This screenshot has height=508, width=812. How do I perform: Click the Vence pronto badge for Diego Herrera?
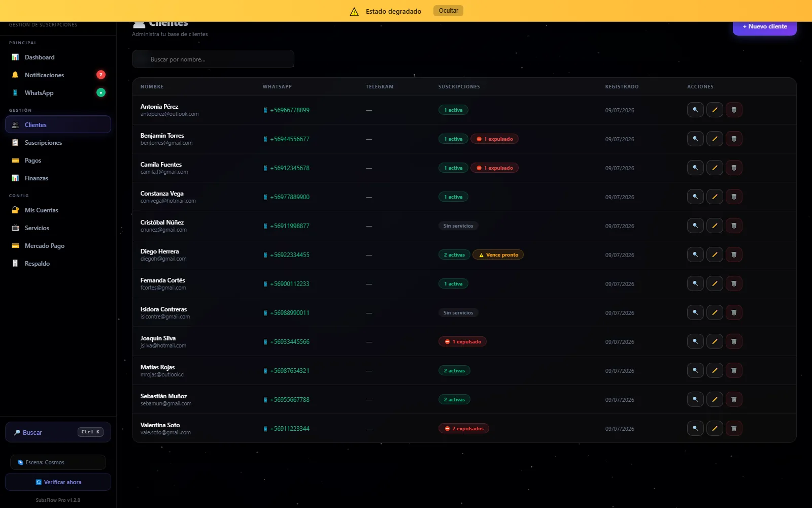click(498, 255)
